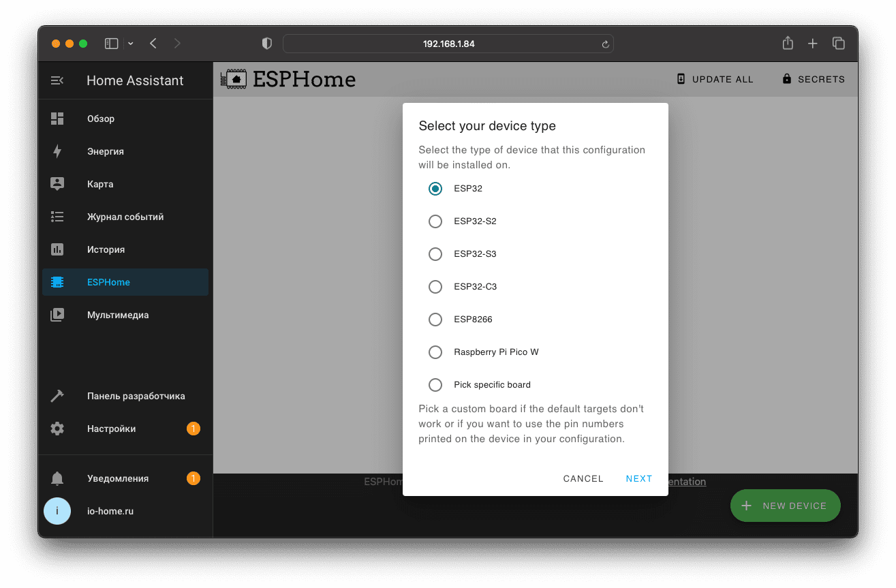Open Мультимедиа media icon
The height and width of the screenshot is (588, 896).
point(57,315)
